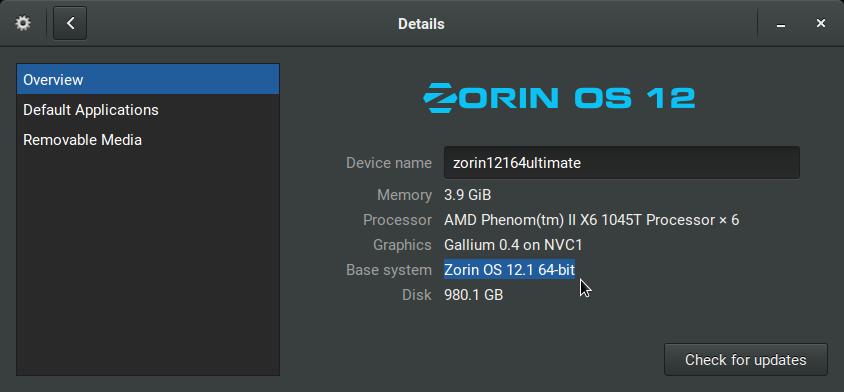
Task: Click the Disk value 980.1 GB
Action: 473,295
